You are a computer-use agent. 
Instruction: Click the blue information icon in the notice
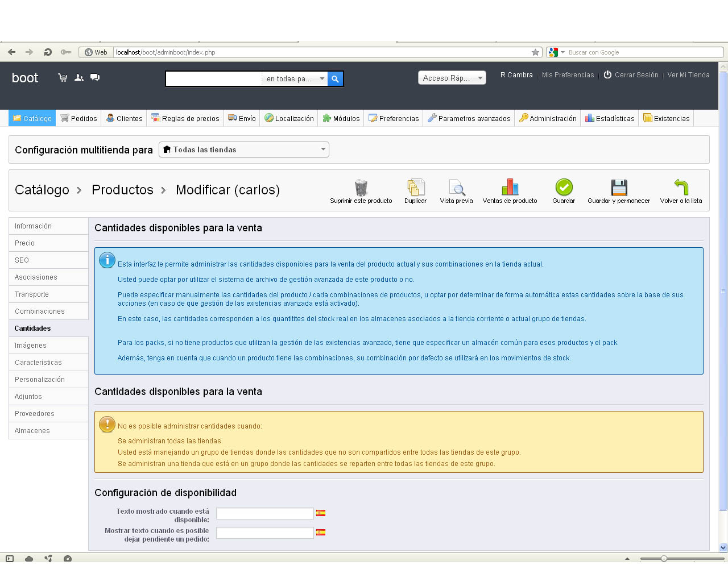point(107,260)
